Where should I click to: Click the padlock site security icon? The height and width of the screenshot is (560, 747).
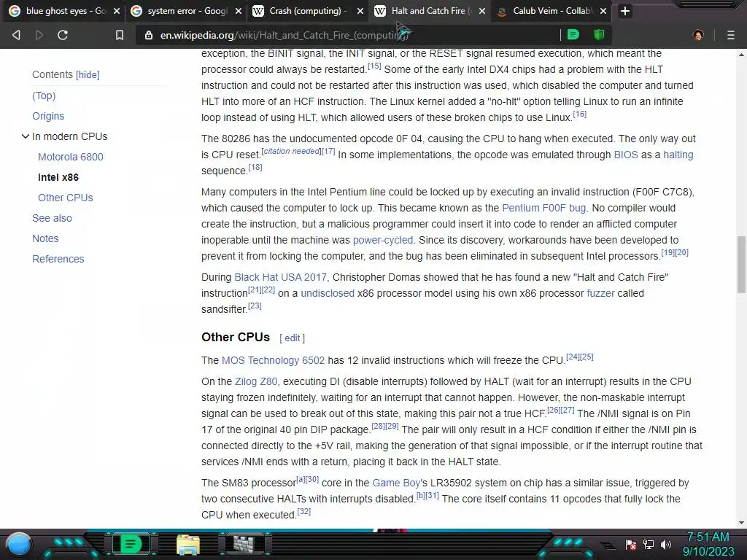[149, 35]
